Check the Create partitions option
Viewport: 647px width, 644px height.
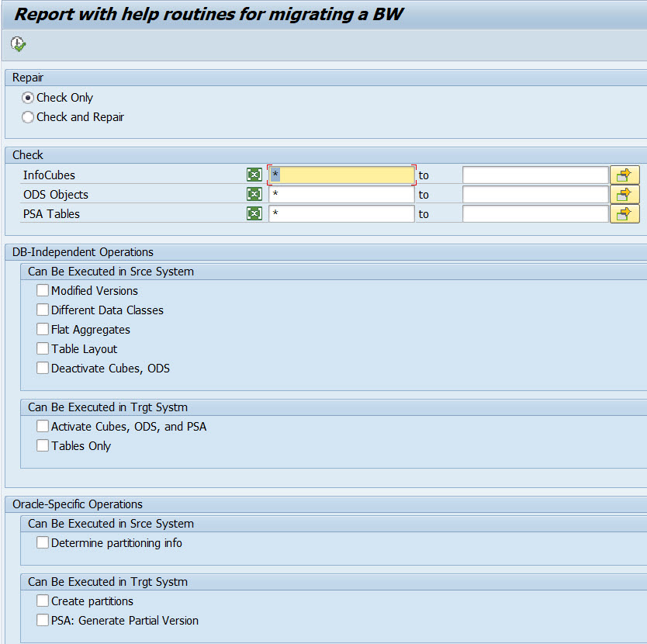43,601
